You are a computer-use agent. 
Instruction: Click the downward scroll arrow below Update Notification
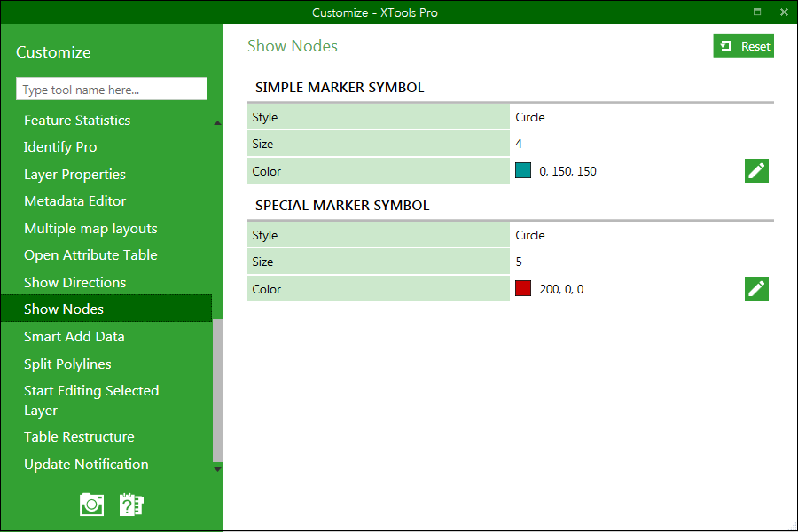click(216, 468)
